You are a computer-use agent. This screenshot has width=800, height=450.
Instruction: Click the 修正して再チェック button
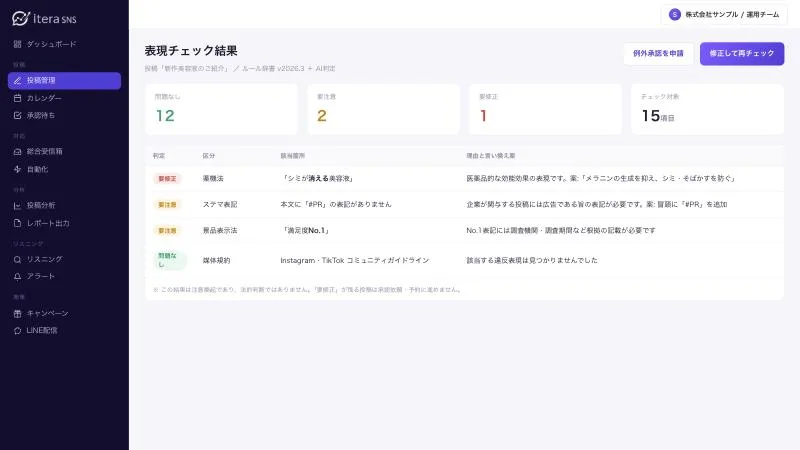point(742,54)
